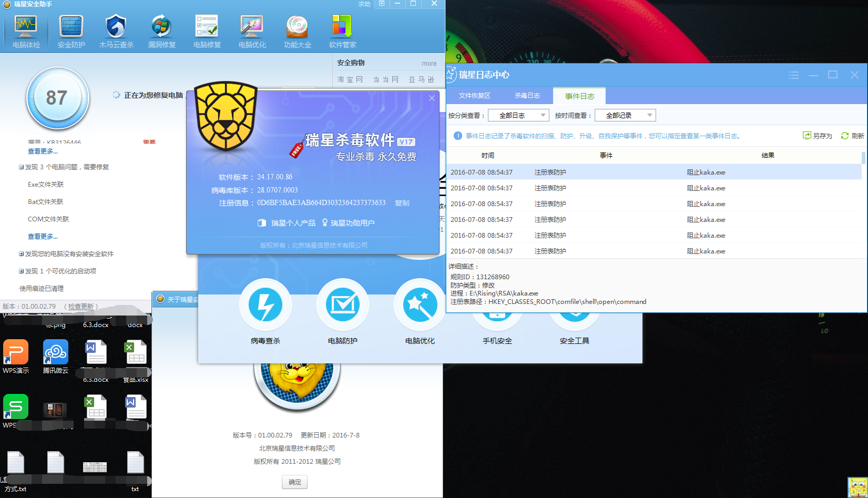Launch 木马云查杀 scan icon
868x498 pixels.
(x=116, y=32)
